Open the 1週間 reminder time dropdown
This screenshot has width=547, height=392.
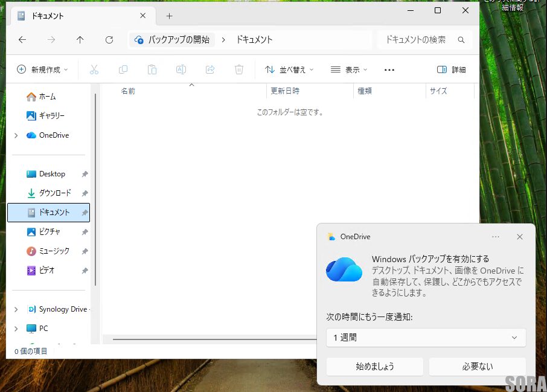click(426, 338)
